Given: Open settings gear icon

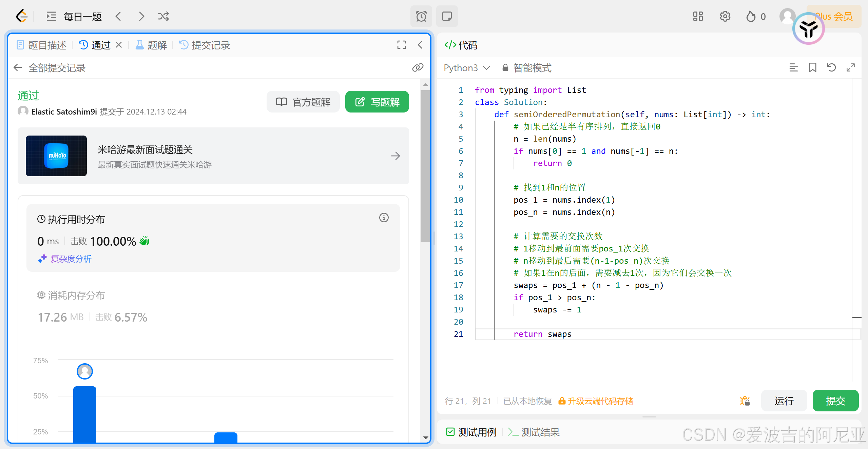Looking at the screenshot, I should pos(725,16).
